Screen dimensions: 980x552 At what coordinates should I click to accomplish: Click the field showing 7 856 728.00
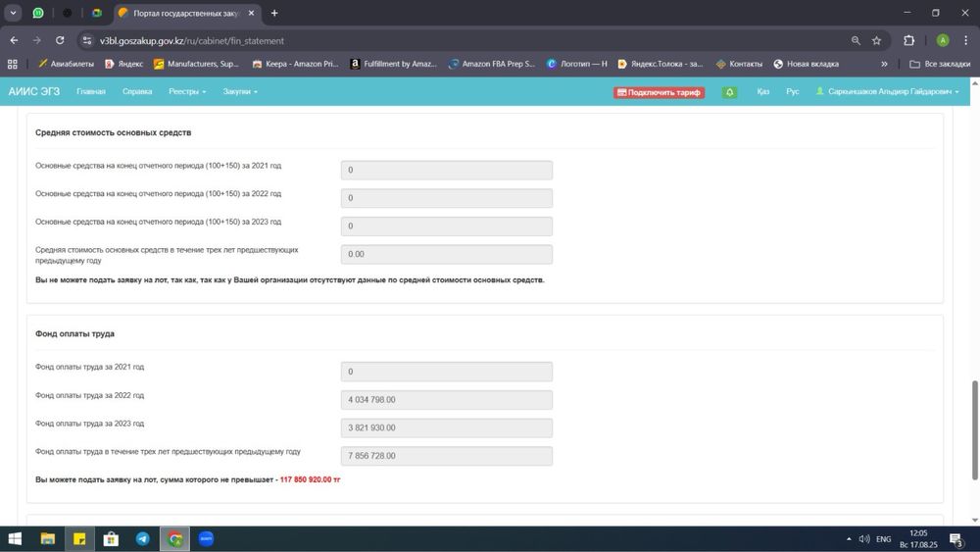[446, 456]
